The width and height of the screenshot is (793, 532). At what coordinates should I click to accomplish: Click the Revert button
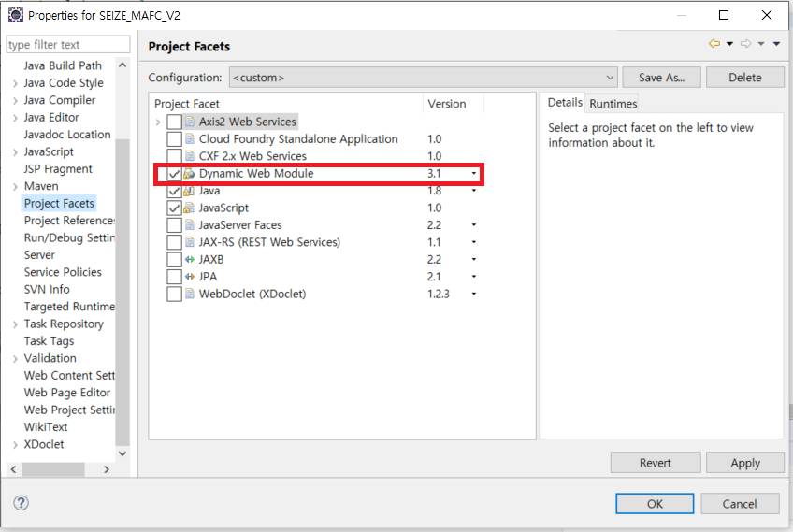[656, 463]
